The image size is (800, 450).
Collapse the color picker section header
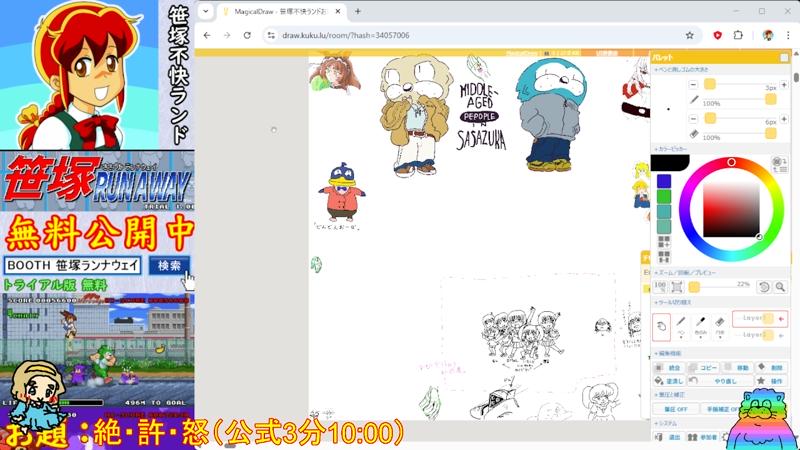[670, 149]
